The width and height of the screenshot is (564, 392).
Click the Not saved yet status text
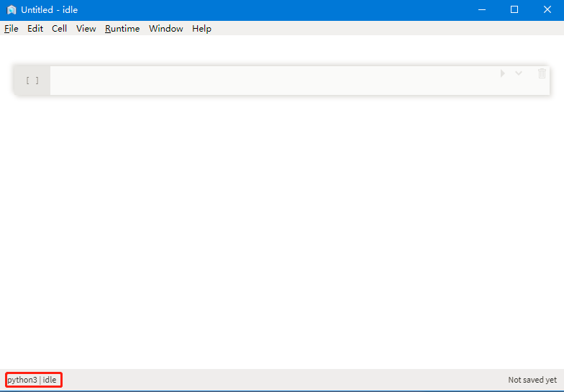click(x=532, y=380)
